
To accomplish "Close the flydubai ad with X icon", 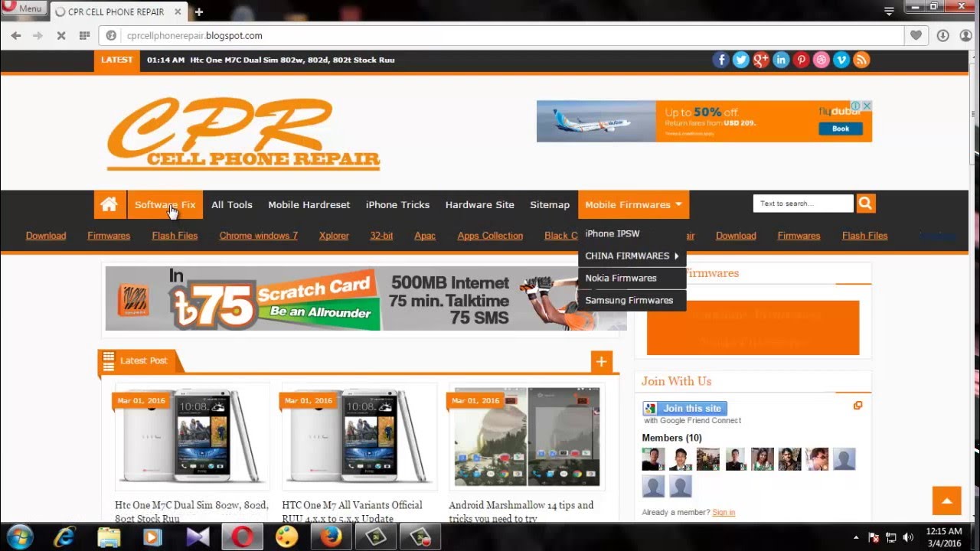I will click(x=867, y=106).
